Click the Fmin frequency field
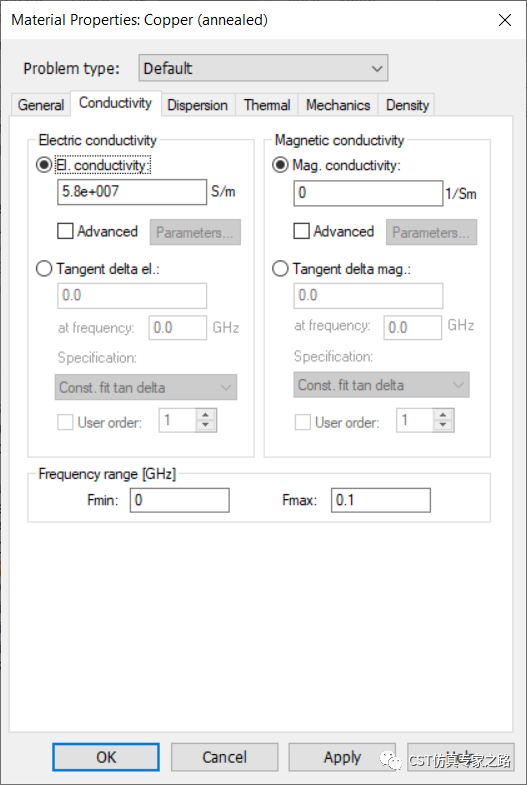Viewport: 527px width, 785px height. click(x=180, y=500)
